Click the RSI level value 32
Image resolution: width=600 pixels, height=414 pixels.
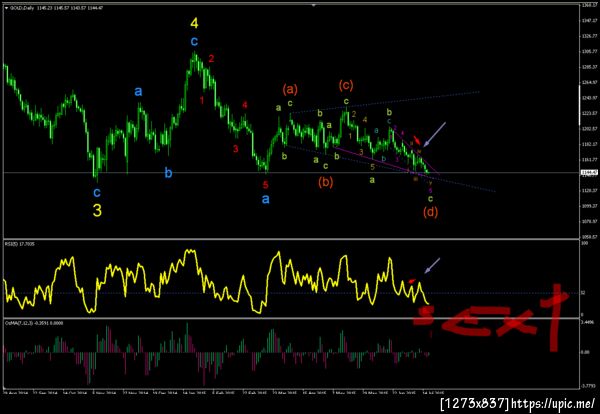click(583, 293)
